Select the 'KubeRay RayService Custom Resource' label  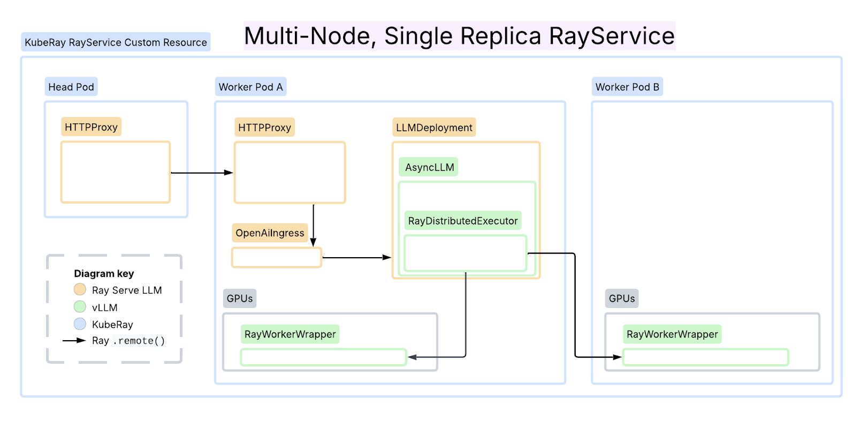[x=116, y=42]
